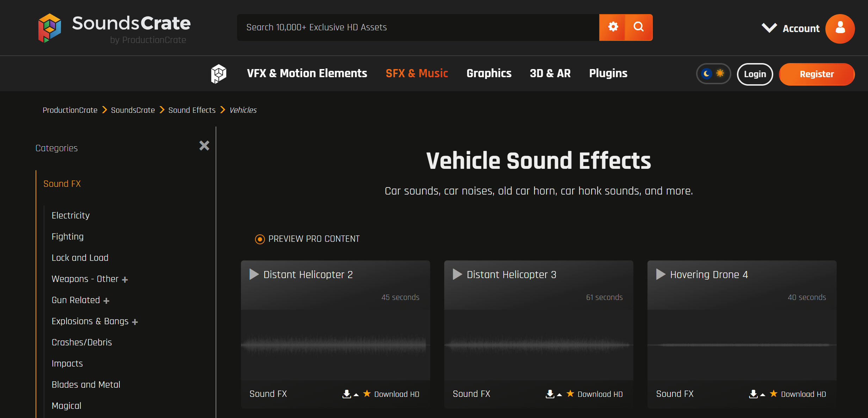Go to SoundsCrate breadcrumb link
868x418 pixels.
tap(133, 110)
